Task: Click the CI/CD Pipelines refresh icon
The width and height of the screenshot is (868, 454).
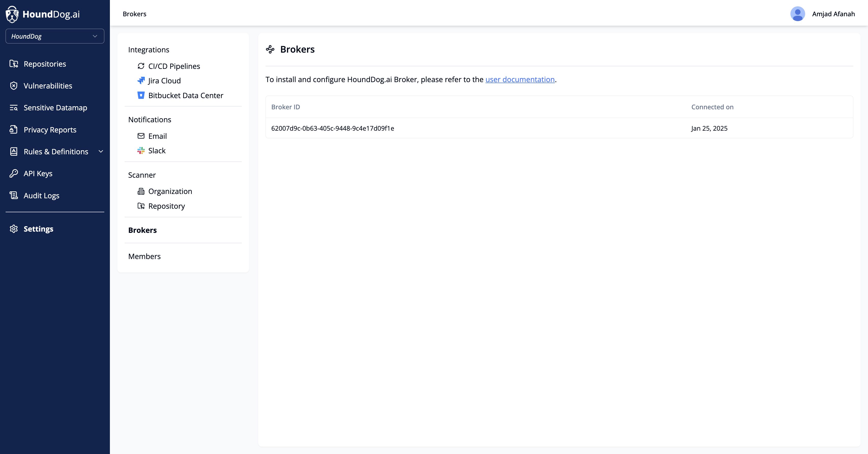Action: 141,66
